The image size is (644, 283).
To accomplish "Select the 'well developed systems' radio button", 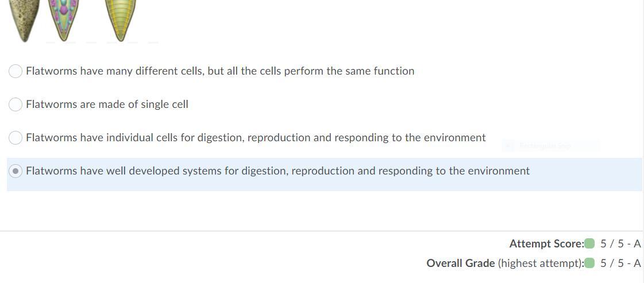I will coord(16,171).
